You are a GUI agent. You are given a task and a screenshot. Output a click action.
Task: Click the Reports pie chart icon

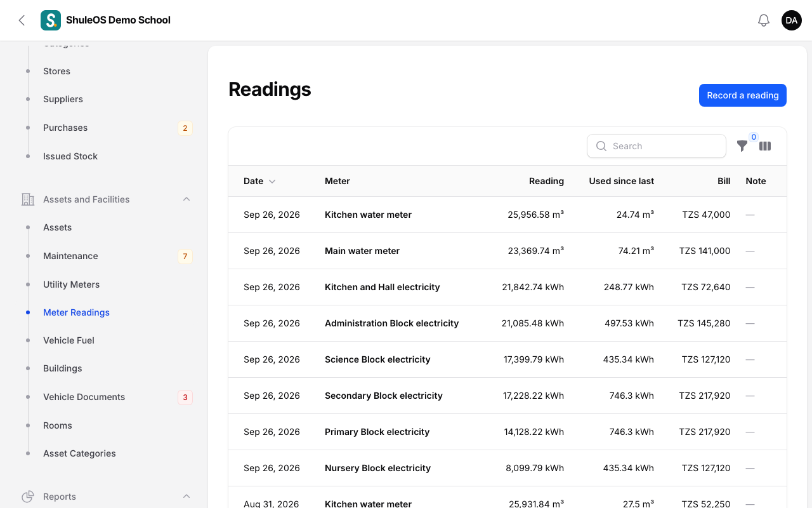pyautogui.click(x=28, y=497)
